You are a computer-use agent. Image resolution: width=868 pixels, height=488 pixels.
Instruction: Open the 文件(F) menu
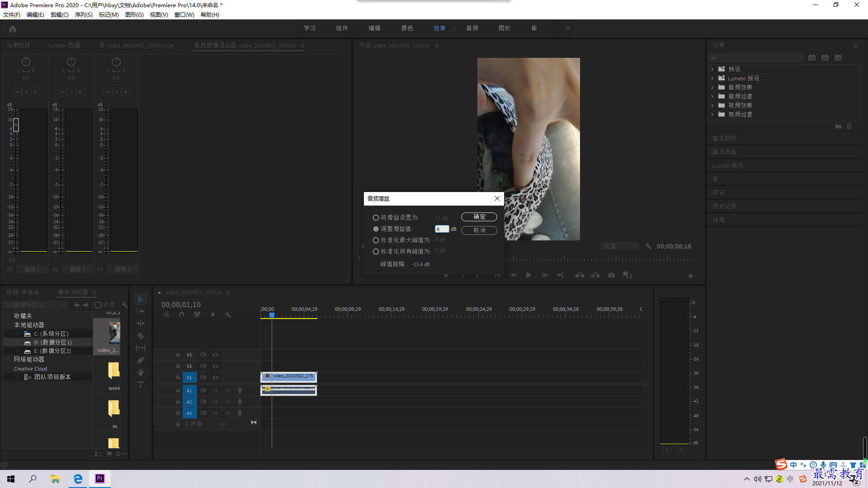(x=12, y=15)
